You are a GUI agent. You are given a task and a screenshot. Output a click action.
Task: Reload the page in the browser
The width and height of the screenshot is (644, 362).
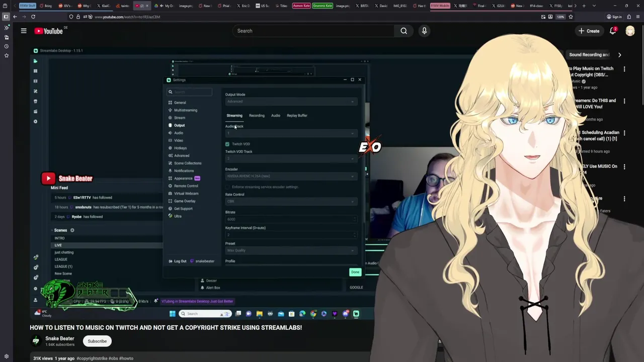(x=33, y=17)
